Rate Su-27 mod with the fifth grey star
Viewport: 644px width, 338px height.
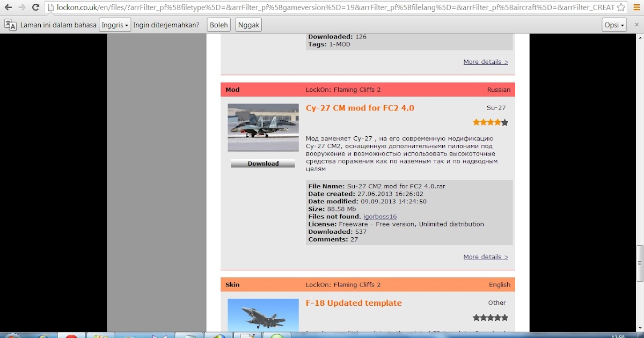point(504,122)
